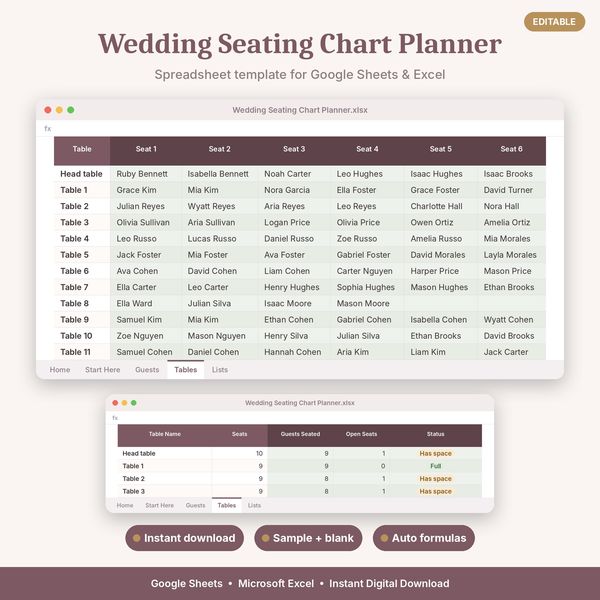Screen dimensions: 600x600
Task: Select cell Sophia Hughes
Action: tap(367, 287)
